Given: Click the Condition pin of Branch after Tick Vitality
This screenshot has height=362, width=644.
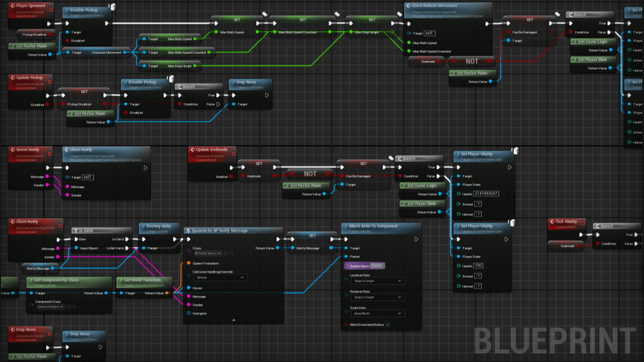Looking at the screenshot, I should click(x=597, y=244).
